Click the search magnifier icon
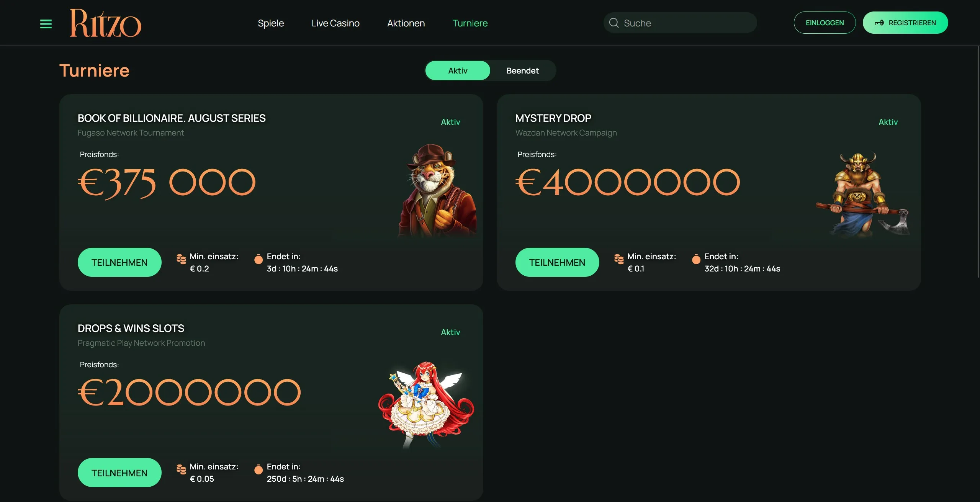 pos(614,23)
